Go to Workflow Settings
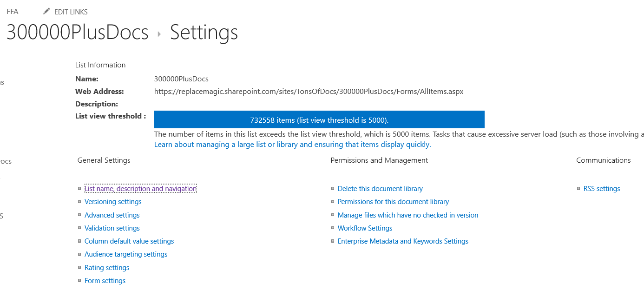 click(365, 228)
